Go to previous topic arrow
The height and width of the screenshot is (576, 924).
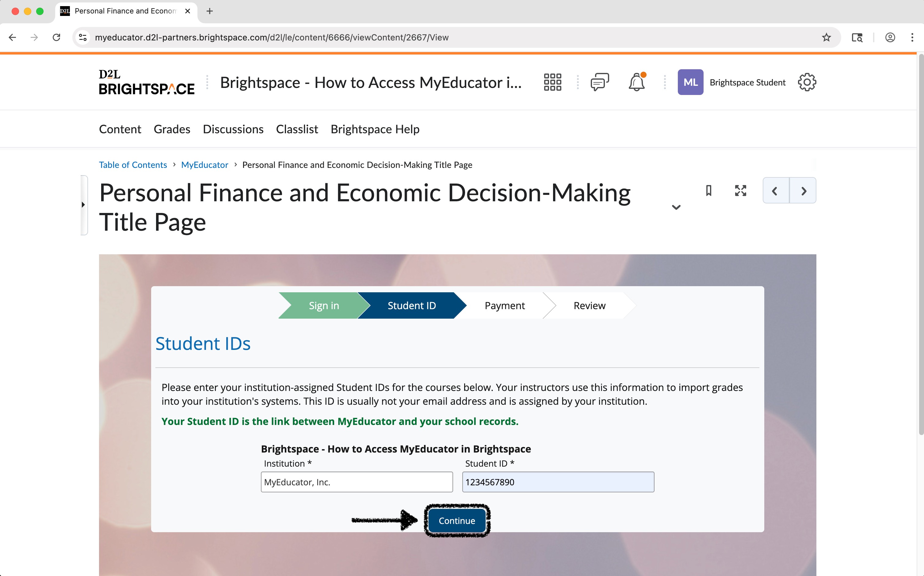[x=775, y=191]
